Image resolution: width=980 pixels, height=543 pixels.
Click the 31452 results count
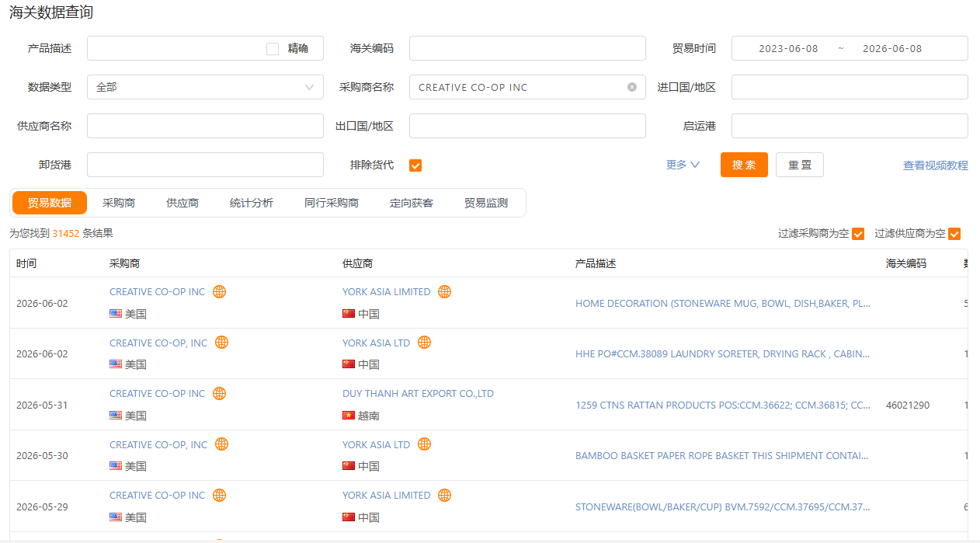point(66,233)
